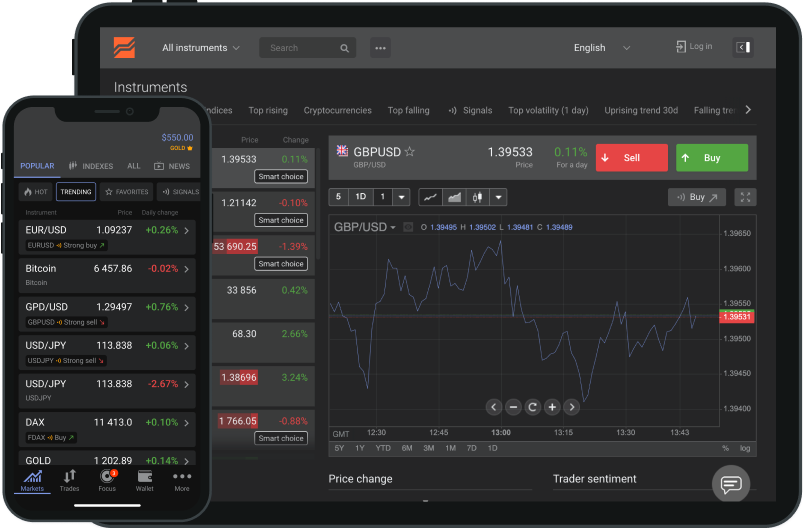The width and height of the screenshot is (803, 528).
Task: Select the 1D interval button
Action: (361, 197)
